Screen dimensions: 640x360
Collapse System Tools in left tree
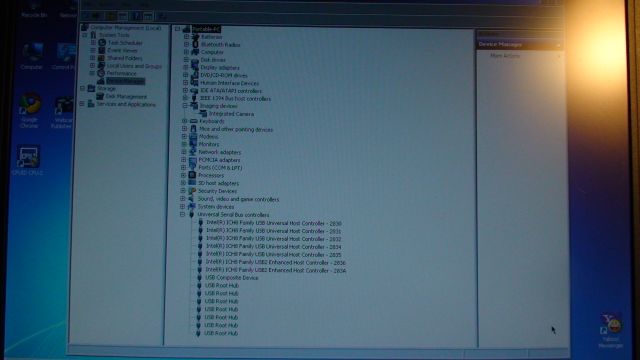point(85,35)
